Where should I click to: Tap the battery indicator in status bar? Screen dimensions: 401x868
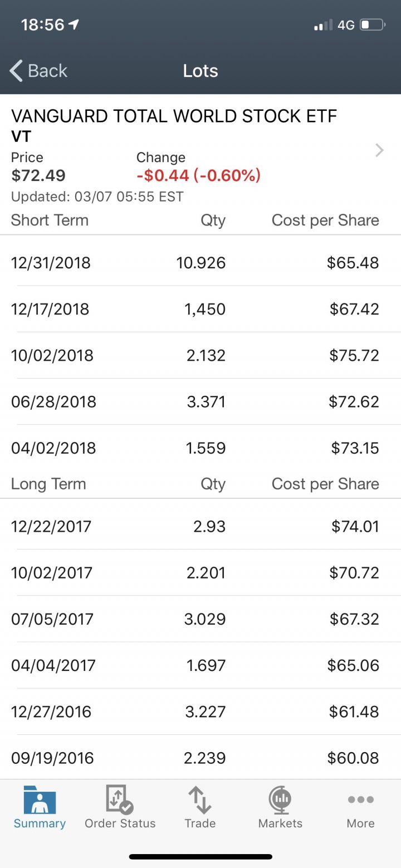(373, 25)
